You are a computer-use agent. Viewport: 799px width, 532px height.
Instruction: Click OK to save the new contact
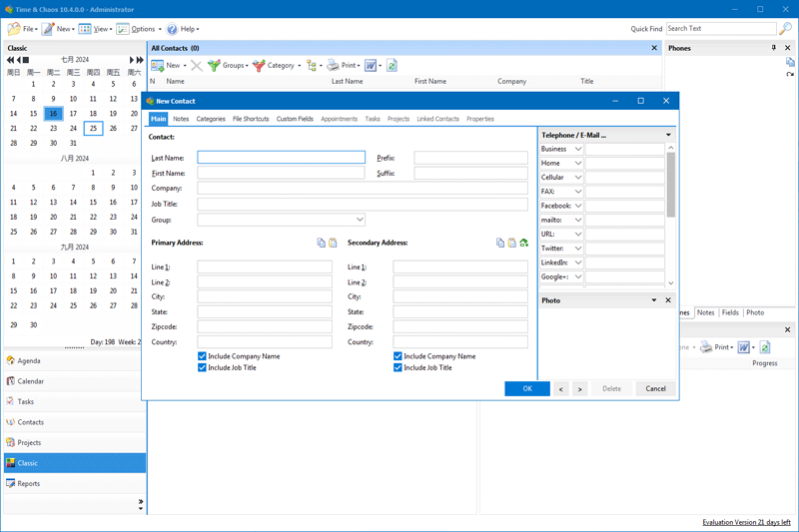point(527,388)
